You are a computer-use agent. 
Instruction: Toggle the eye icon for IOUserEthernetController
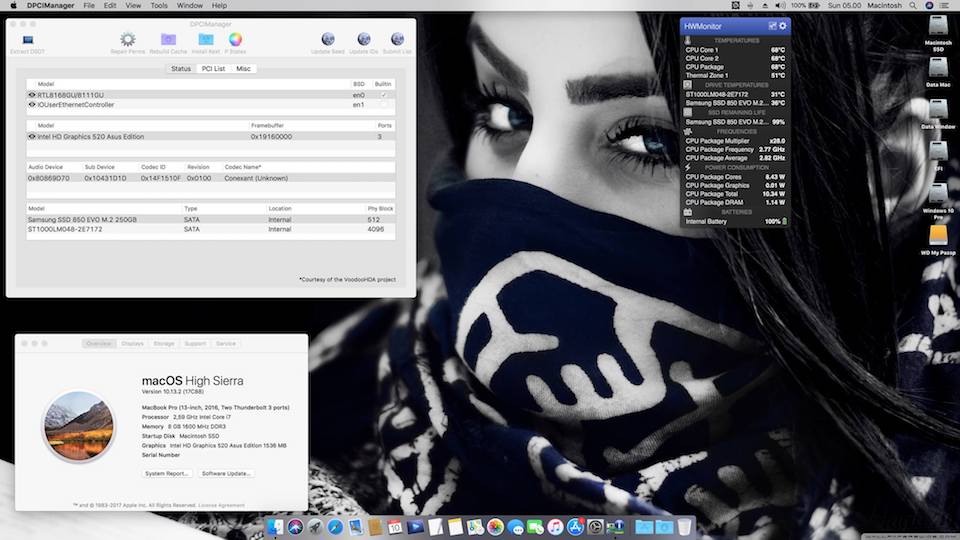pyautogui.click(x=32, y=104)
